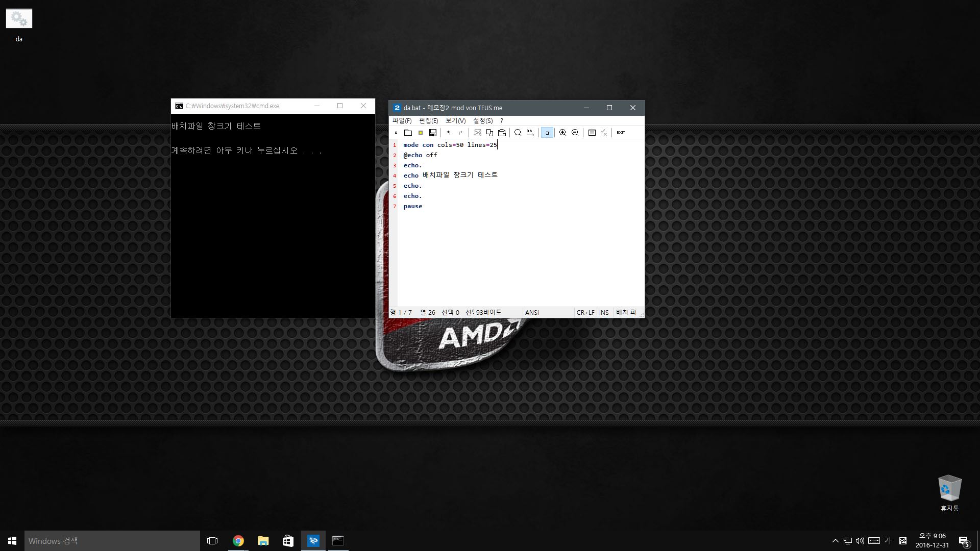Open Task View from the taskbar
Screen dimensions: 980x551
click(212, 541)
